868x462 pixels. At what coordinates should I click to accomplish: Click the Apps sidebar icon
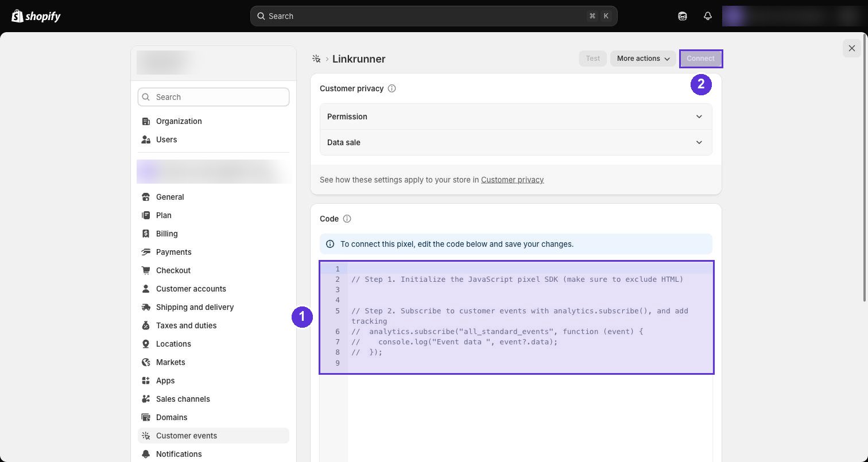coord(146,381)
